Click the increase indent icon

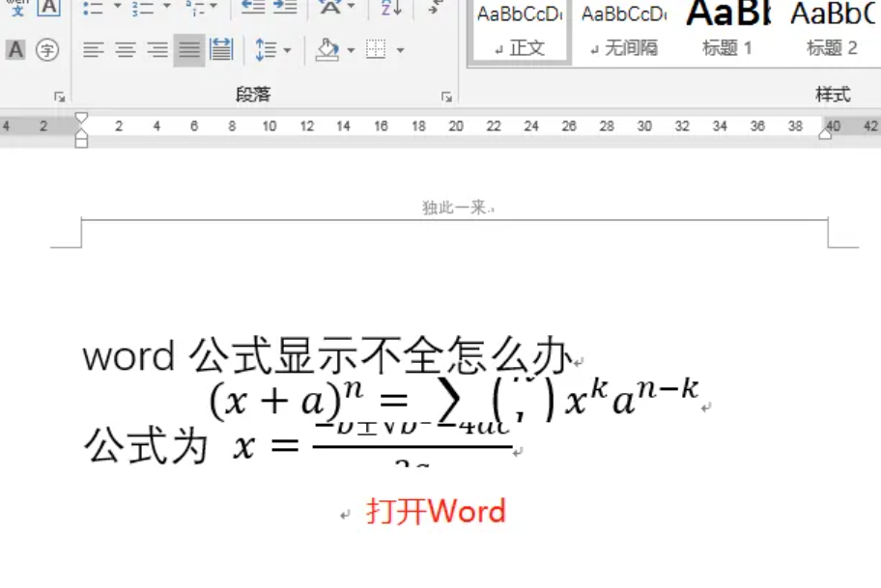[284, 8]
